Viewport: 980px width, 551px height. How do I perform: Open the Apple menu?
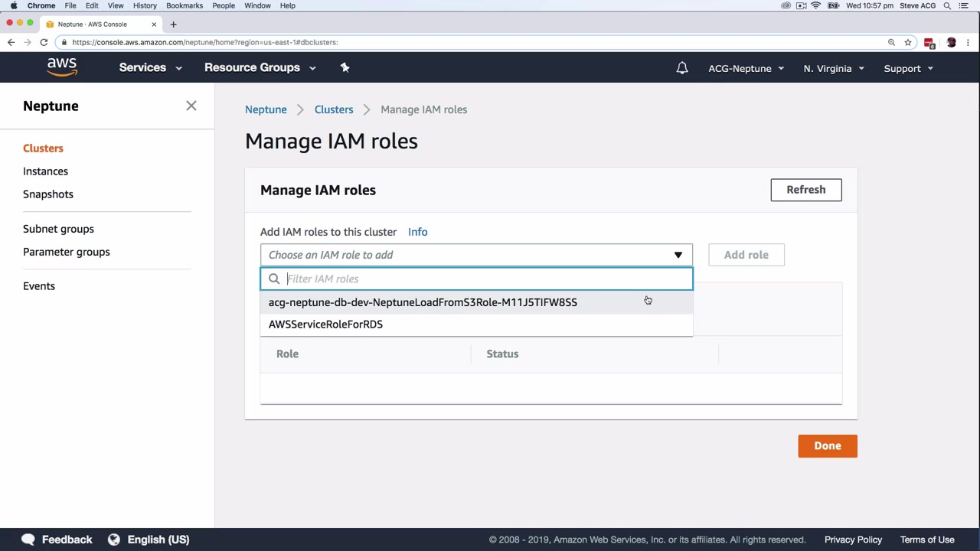click(x=14, y=5)
